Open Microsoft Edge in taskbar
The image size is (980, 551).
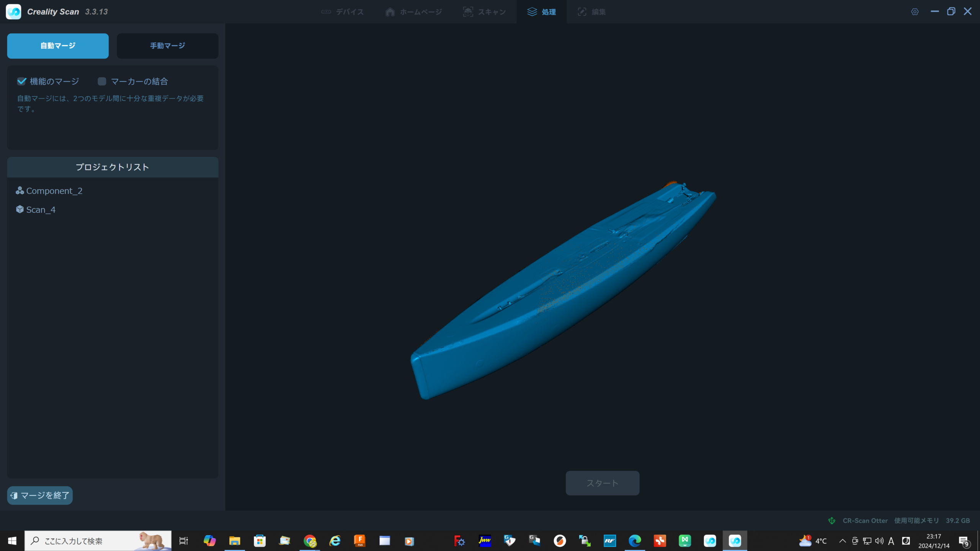634,541
